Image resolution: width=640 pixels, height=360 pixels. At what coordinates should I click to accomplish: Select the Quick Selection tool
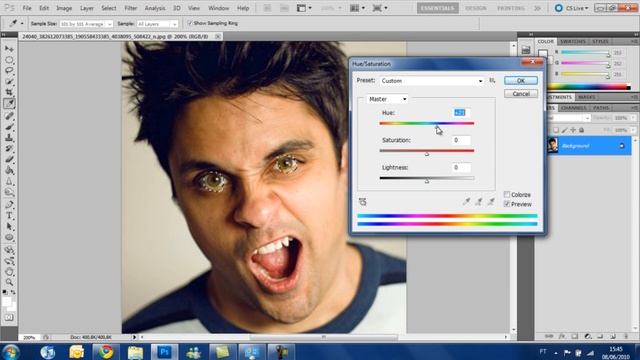9,82
